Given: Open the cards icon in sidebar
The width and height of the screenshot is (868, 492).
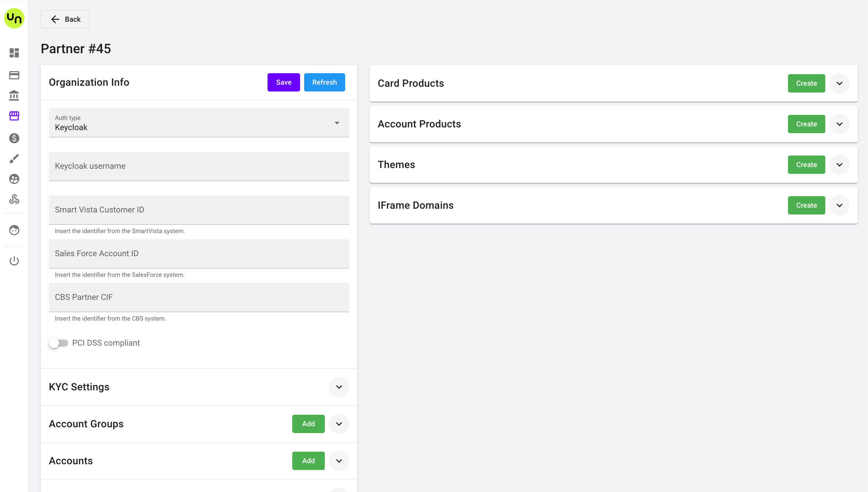Looking at the screenshot, I should 14,75.
